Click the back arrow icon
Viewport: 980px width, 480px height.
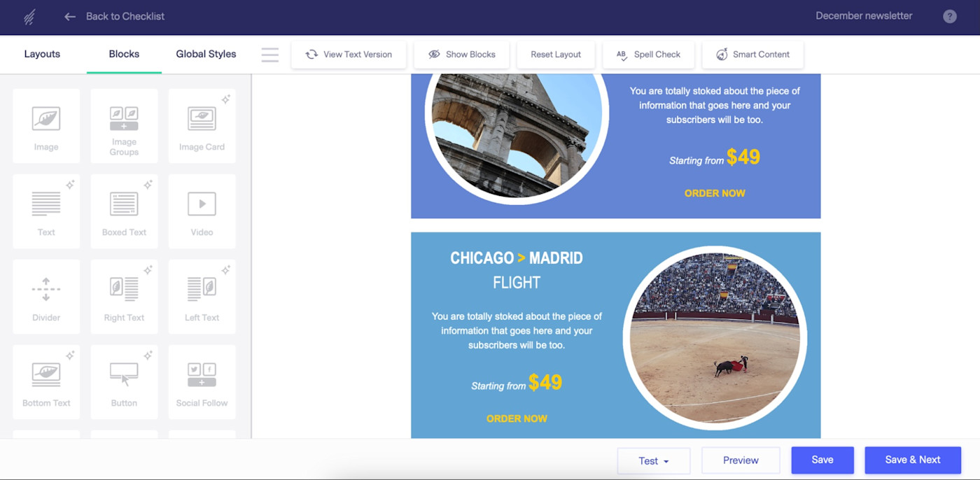point(70,16)
